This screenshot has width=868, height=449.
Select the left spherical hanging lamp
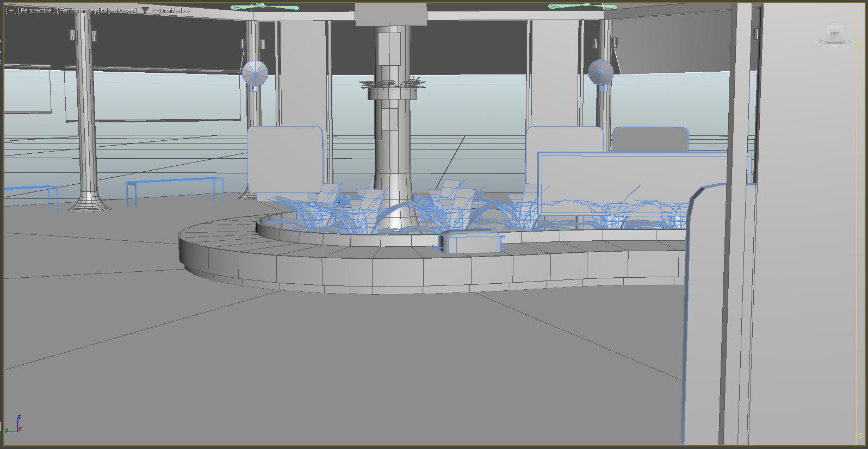pos(255,73)
